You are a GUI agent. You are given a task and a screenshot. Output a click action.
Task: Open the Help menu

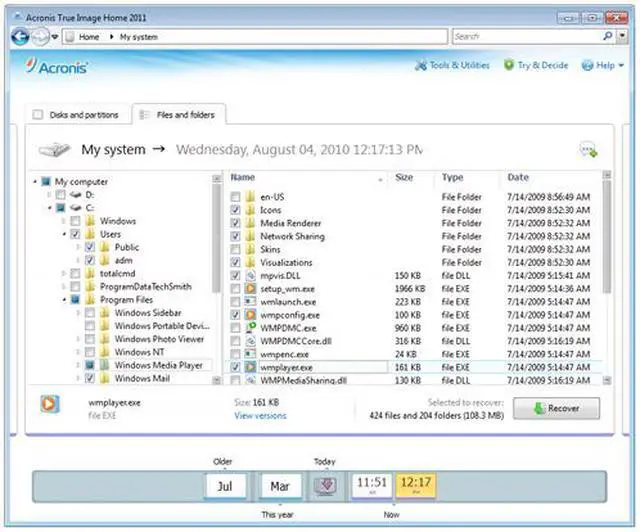pos(602,65)
